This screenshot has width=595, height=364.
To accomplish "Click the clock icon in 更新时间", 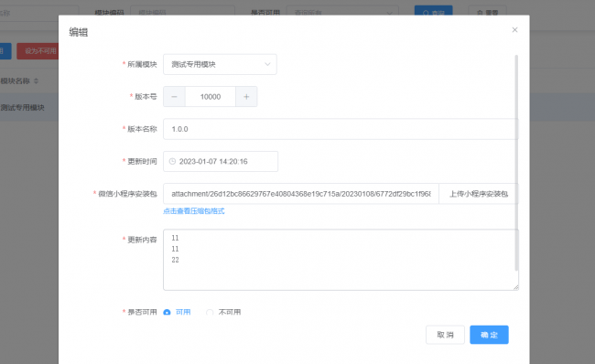I will click(x=172, y=162).
